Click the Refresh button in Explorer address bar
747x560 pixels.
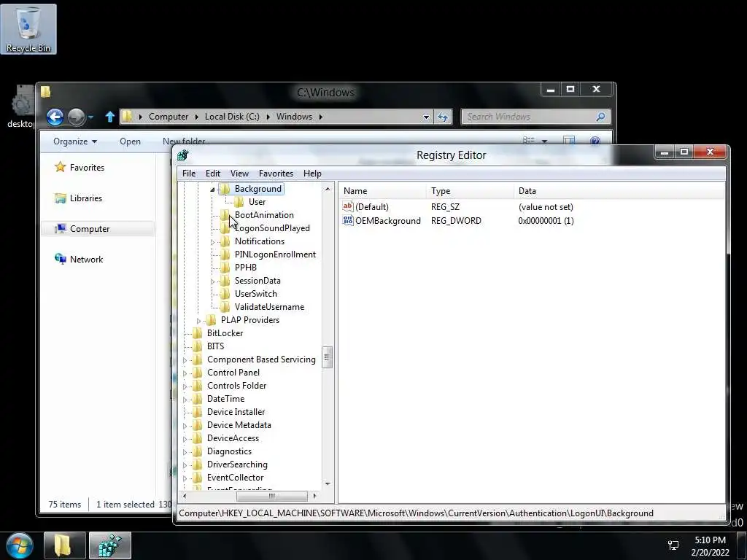[443, 117]
